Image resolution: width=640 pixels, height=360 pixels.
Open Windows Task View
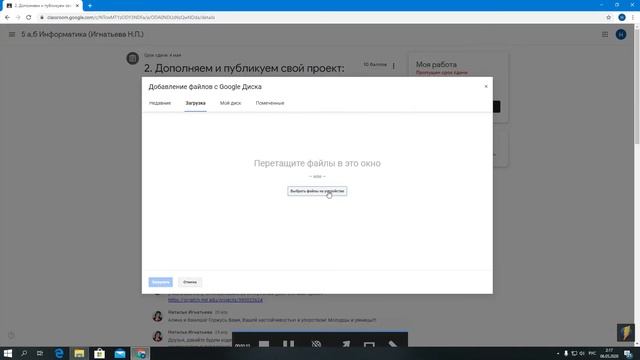click(x=40, y=353)
